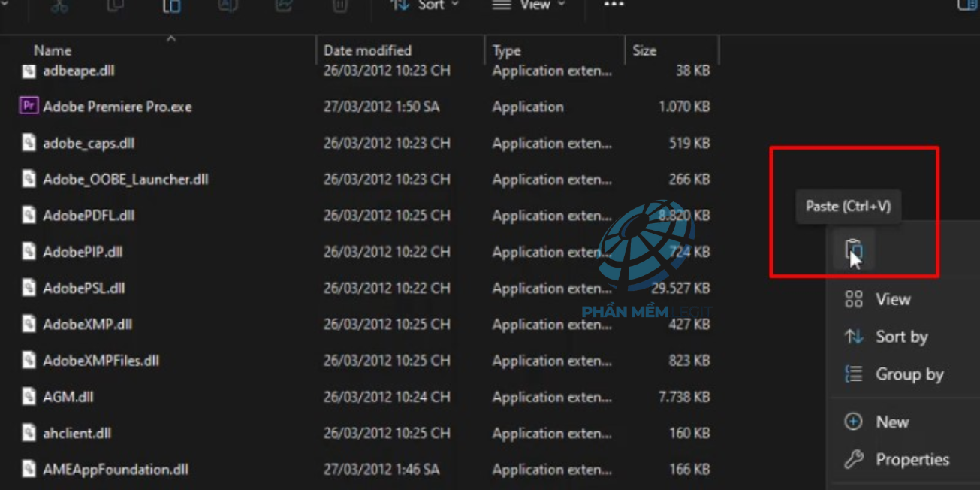Click the 166 KB size cell
Screen dimensions: 980x493
click(x=689, y=469)
